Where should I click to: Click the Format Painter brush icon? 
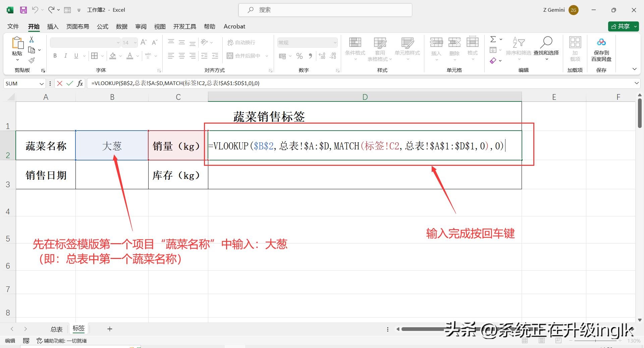[32, 60]
